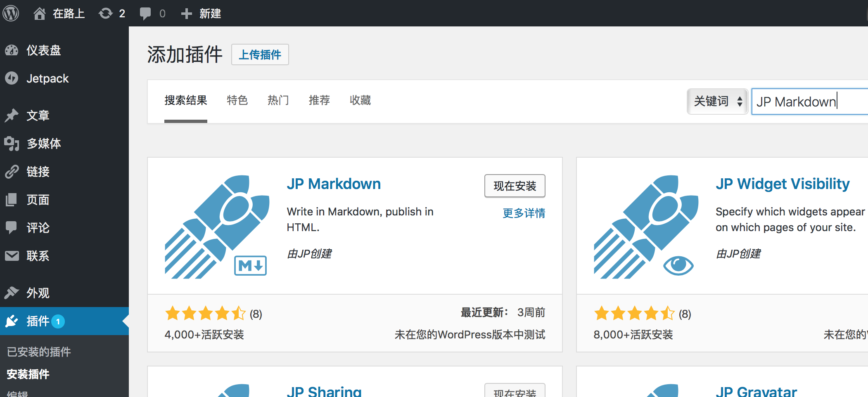Viewport: 868px width, 397px height.
Task: Click the 由JP创建 author text under JP Widget Visibility
Action: tap(738, 253)
